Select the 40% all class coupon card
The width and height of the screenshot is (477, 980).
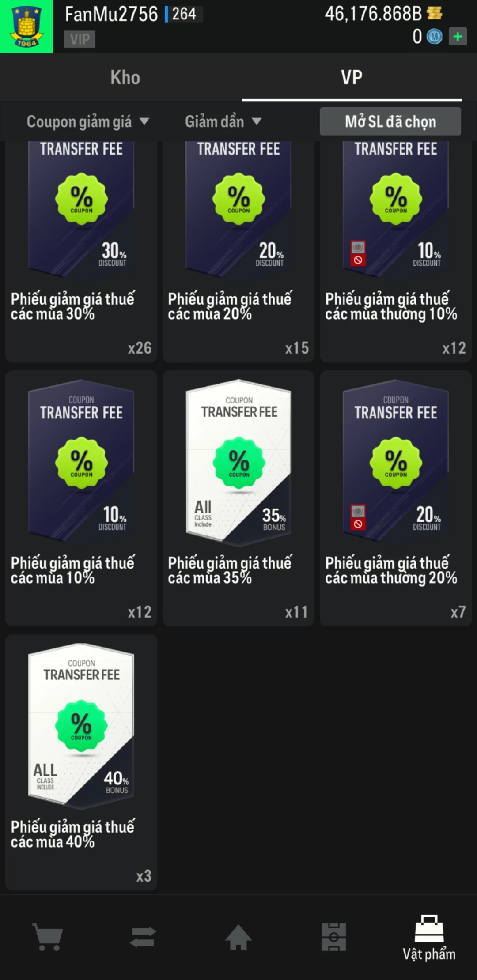pos(81,762)
